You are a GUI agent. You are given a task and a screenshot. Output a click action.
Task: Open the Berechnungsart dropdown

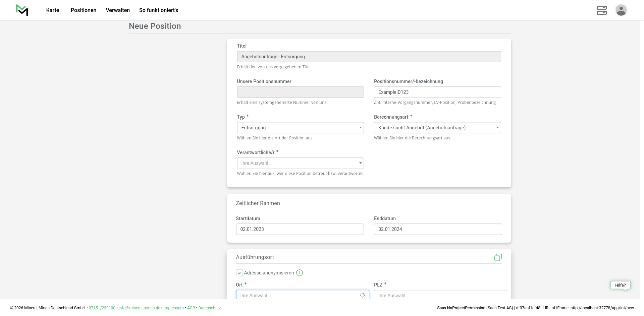pyautogui.click(x=437, y=128)
